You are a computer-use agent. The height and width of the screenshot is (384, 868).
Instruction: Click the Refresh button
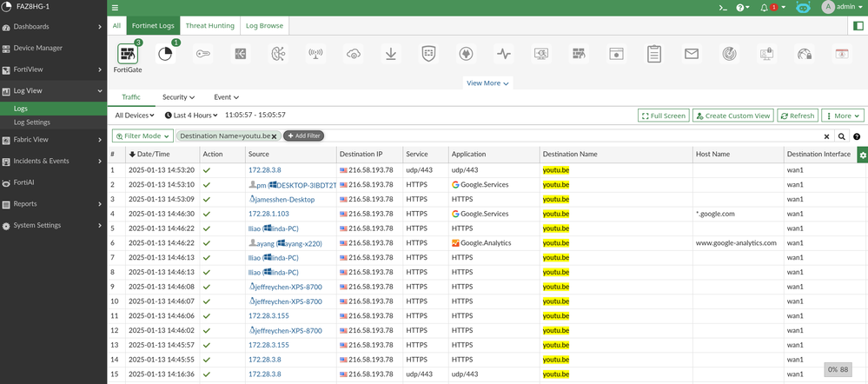point(797,116)
